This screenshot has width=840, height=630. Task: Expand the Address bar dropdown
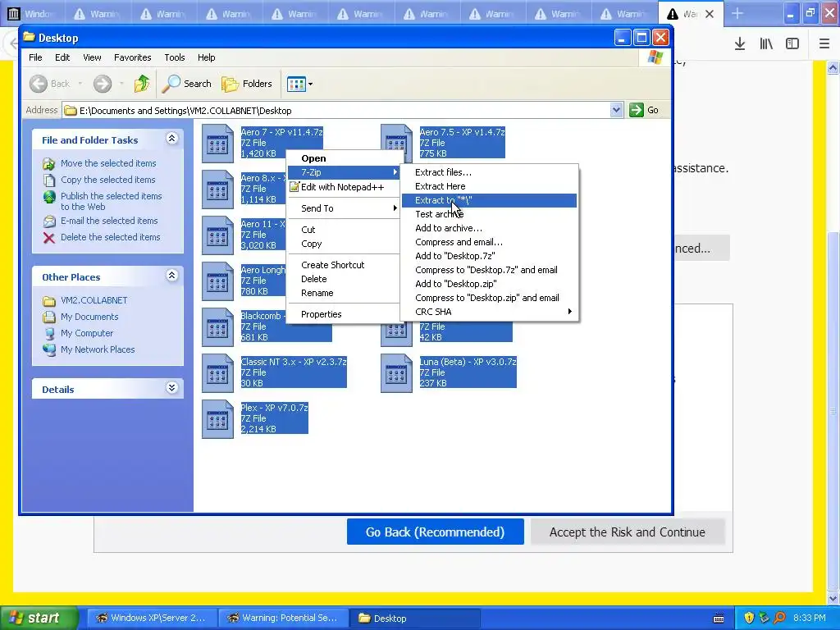pyautogui.click(x=616, y=110)
